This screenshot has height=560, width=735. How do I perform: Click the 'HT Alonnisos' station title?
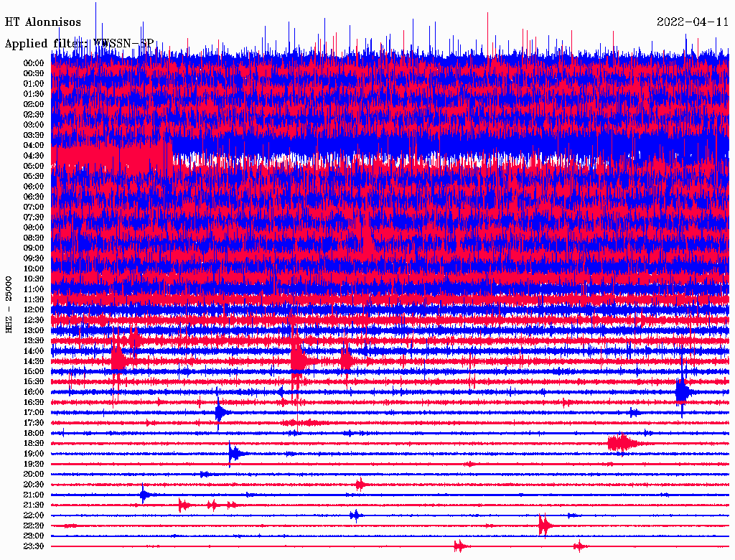click(42, 22)
